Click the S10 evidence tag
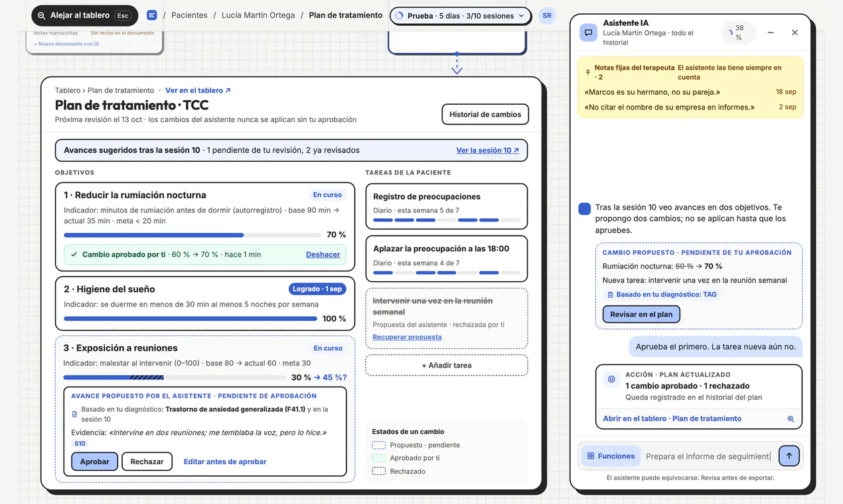Viewport: 843px width, 504px height. point(80,444)
